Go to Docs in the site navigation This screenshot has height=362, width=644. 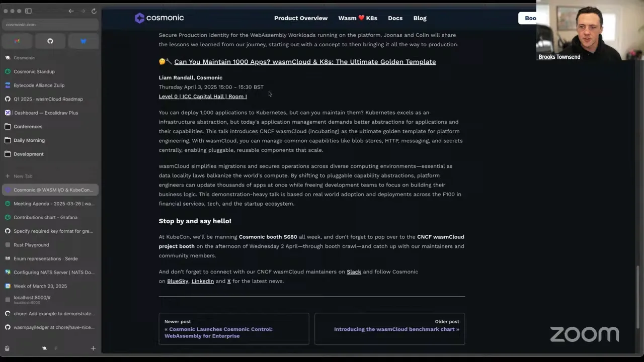[395, 18]
